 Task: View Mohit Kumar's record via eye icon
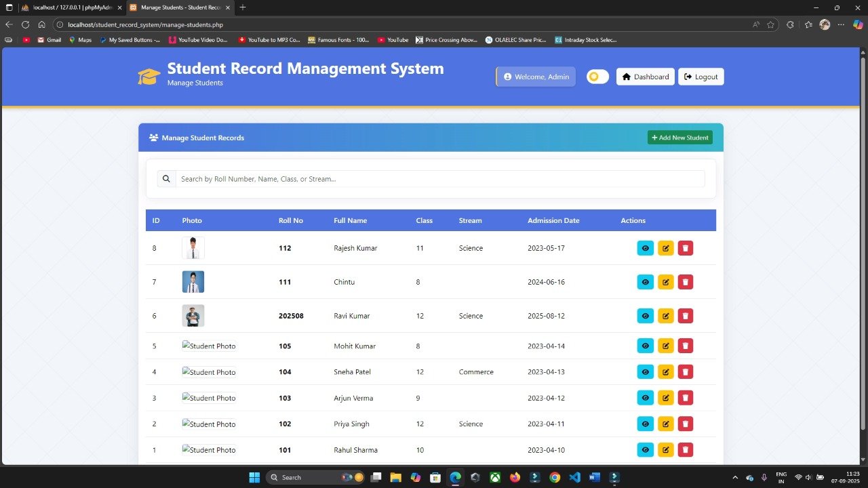[x=645, y=346]
